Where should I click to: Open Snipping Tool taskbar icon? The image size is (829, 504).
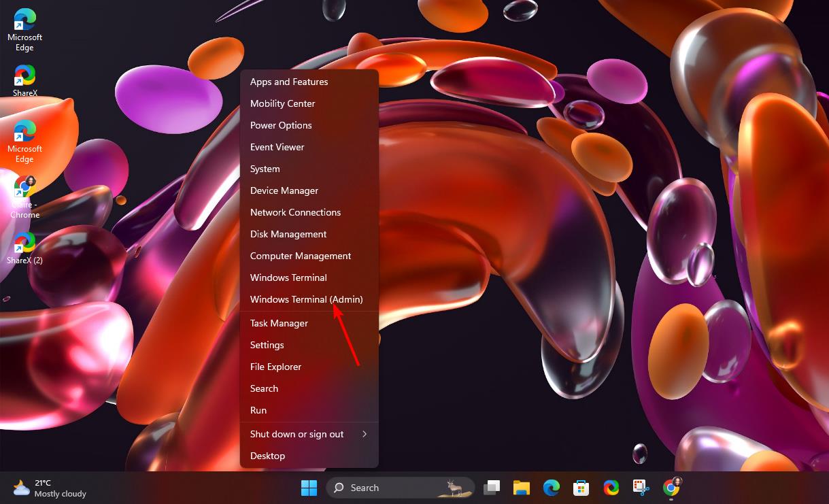tap(641, 488)
